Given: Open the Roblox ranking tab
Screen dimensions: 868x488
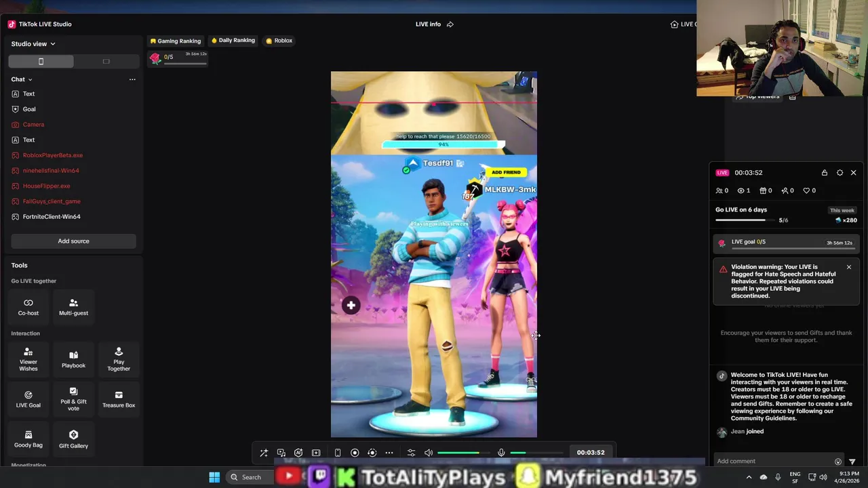Looking at the screenshot, I should [279, 41].
